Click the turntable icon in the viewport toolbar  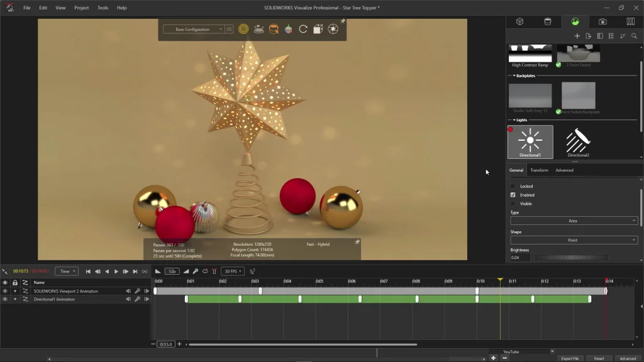pos(258,29)
